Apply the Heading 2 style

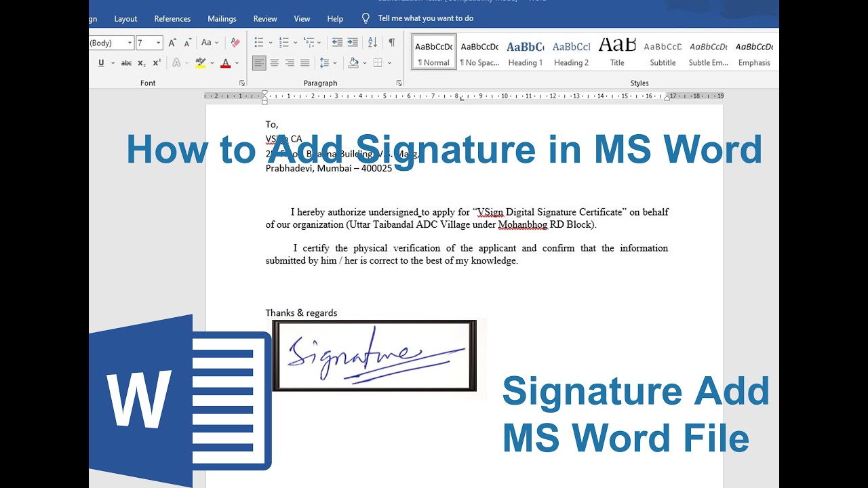click(x=571, y=52)
